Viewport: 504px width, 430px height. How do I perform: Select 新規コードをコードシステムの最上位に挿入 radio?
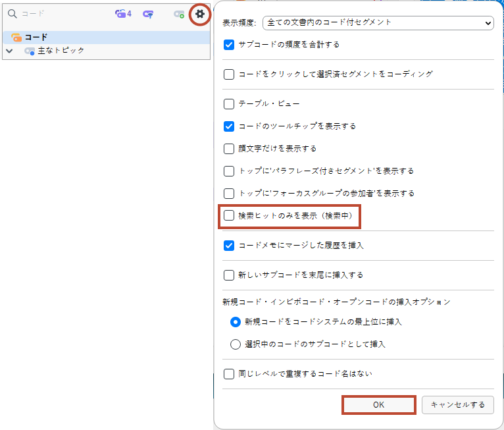coord(236,322)
